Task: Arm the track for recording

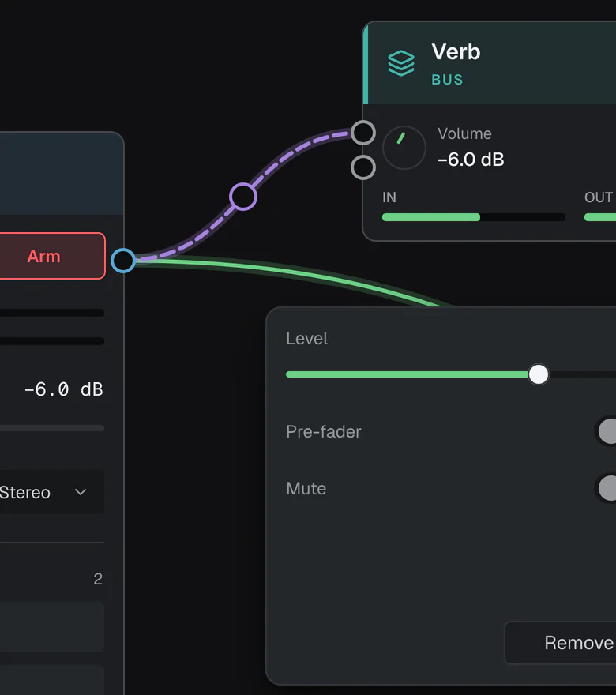Action: tap(52, 256)
